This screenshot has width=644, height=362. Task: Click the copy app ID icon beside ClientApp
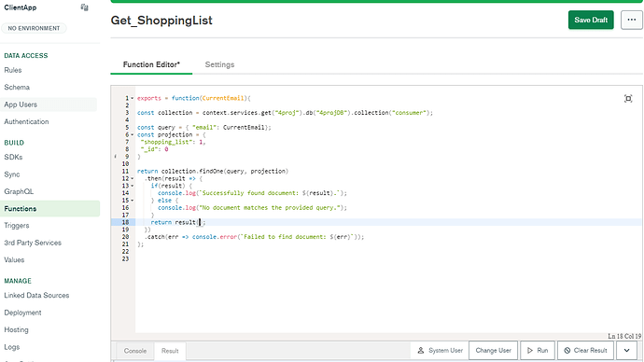pyautogui.click(x=84, y=7)
